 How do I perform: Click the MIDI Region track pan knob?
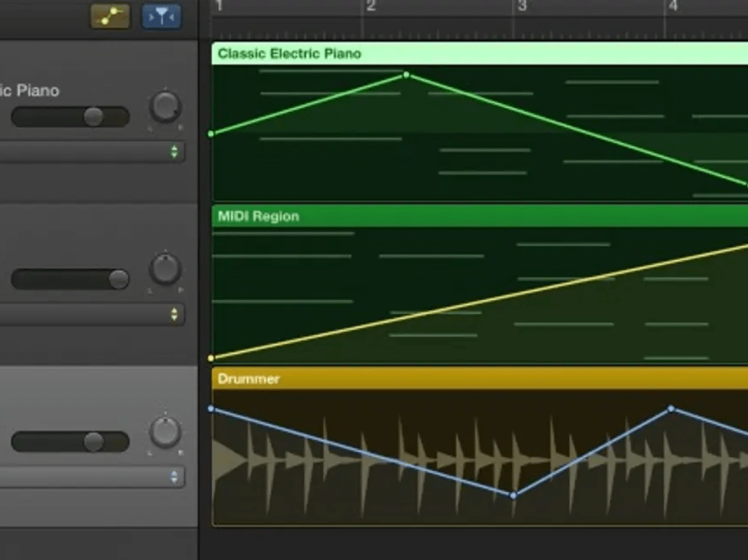165,269
